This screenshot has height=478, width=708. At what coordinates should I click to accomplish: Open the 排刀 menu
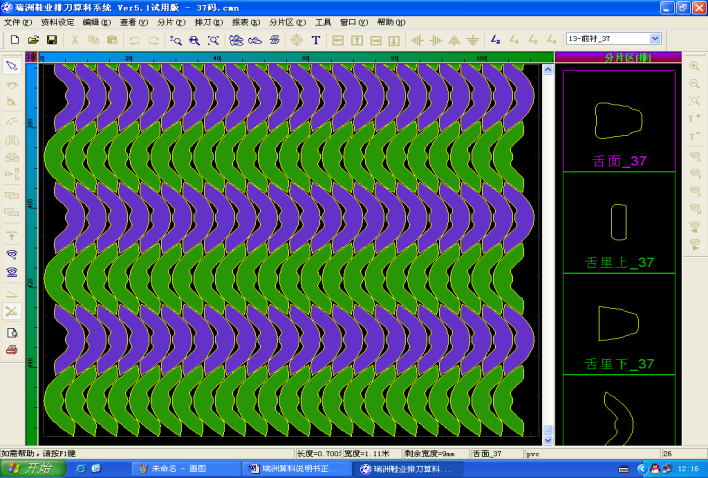[x=209, y=22]
